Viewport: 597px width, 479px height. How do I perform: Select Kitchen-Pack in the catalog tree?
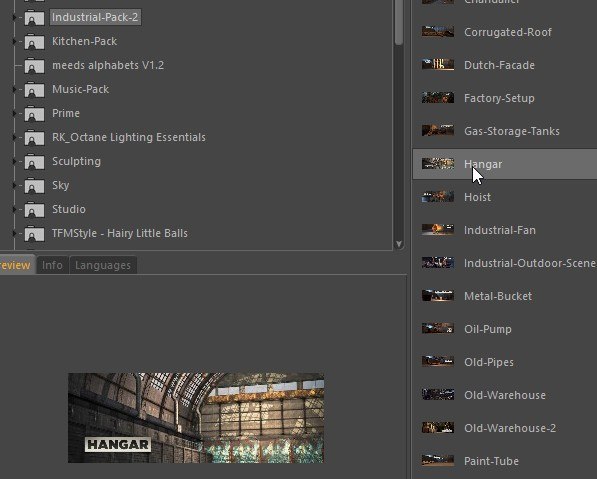click(85, 42)
